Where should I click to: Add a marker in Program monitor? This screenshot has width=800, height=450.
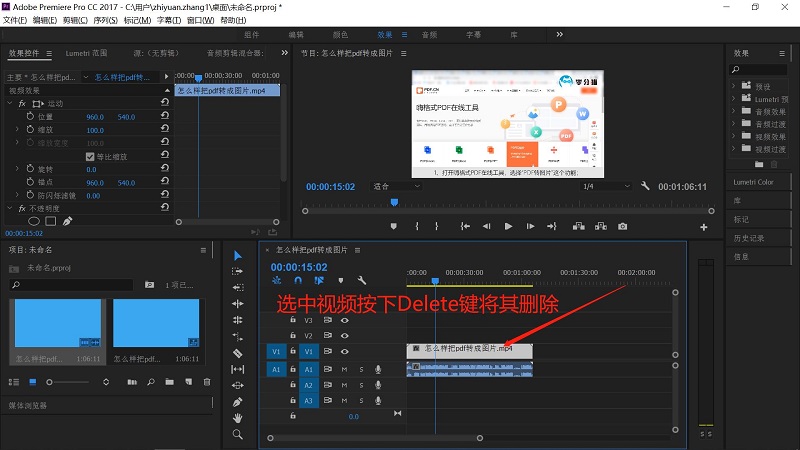pos(393,226)
